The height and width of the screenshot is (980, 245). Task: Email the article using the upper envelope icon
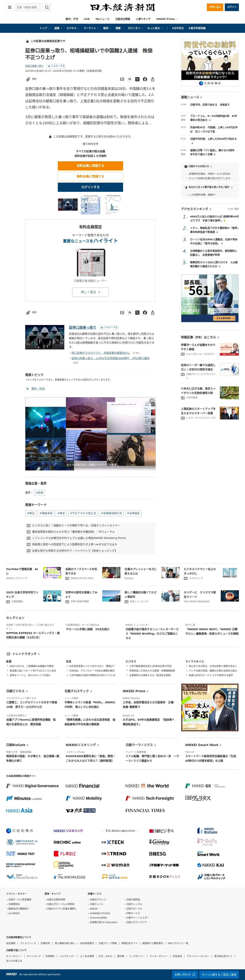pos(122,79)
